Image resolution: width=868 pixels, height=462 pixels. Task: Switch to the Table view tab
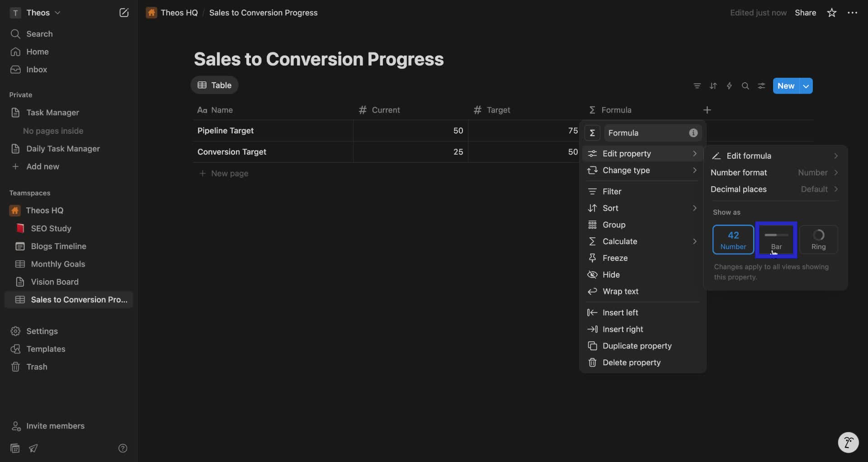click(x=214, y=85)
